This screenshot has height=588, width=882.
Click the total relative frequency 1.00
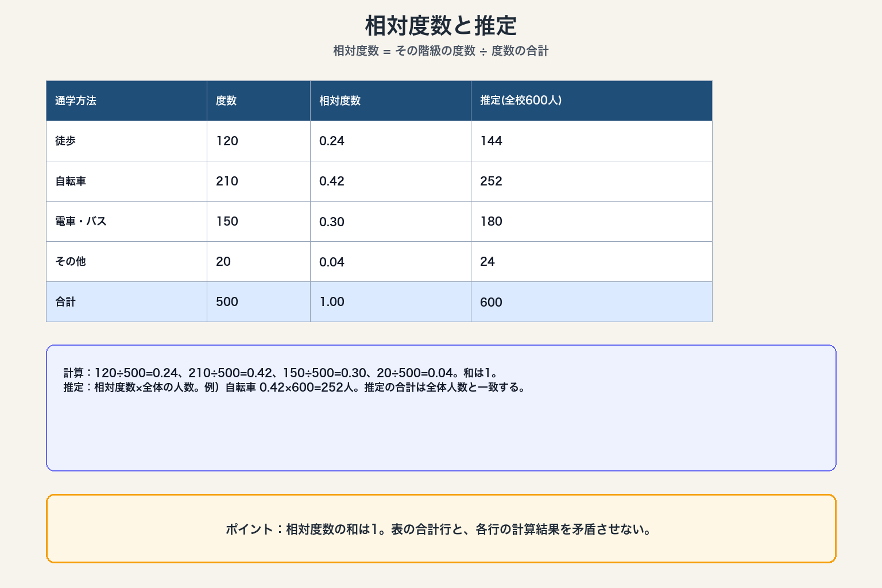point(332,301)
